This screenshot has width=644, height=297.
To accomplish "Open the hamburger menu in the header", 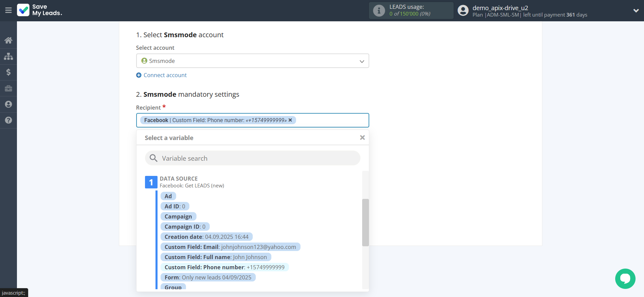I will (x=8, y=10).
